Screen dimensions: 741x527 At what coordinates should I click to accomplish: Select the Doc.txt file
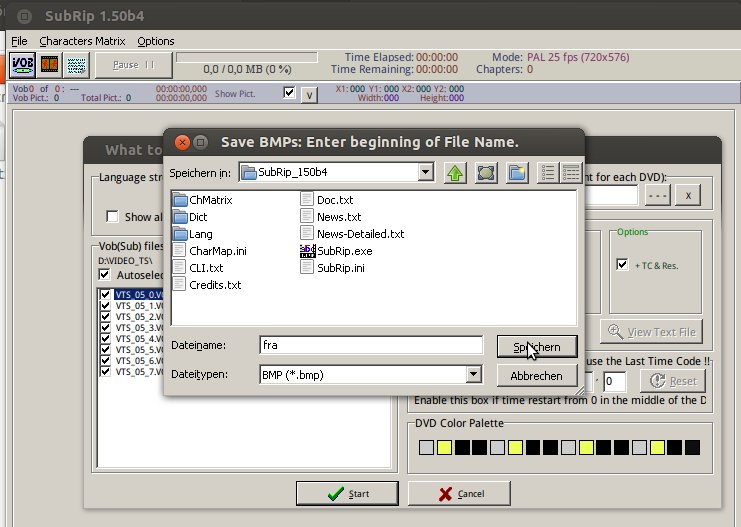click(327, 200)
